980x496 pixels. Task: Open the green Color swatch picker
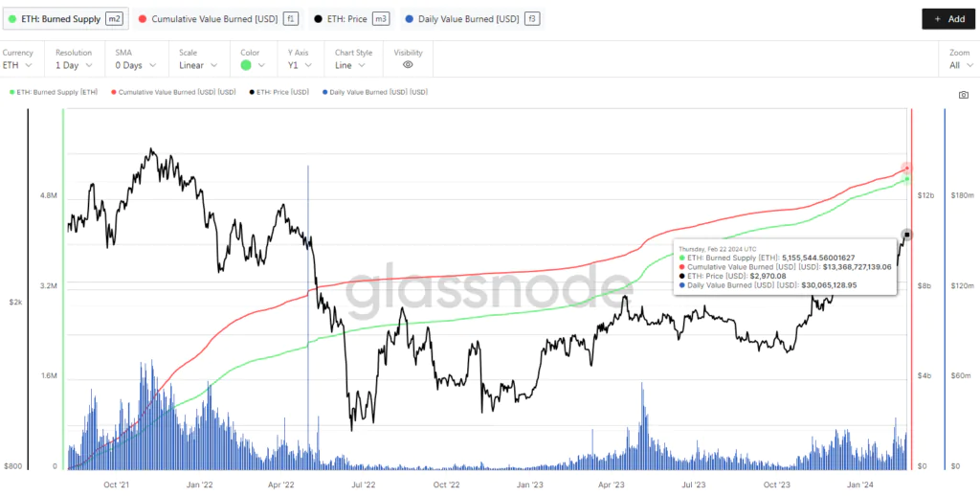coord(252,65)
